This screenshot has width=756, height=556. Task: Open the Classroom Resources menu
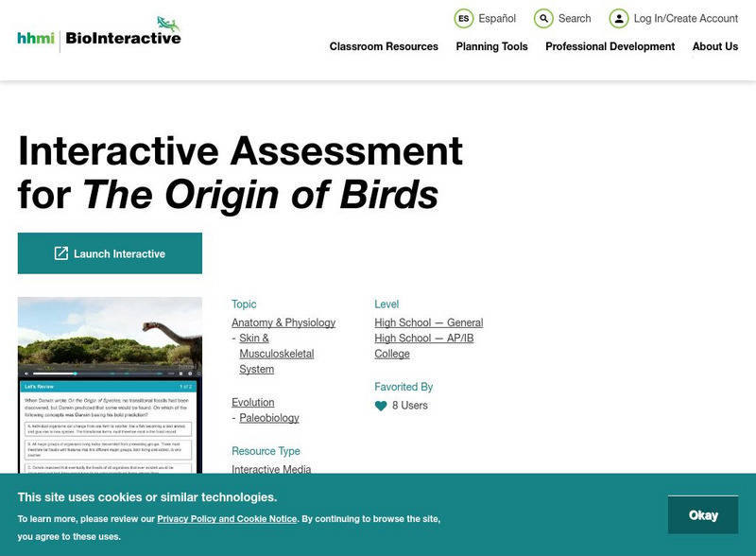pyautogui.click(x=384, y=46)
